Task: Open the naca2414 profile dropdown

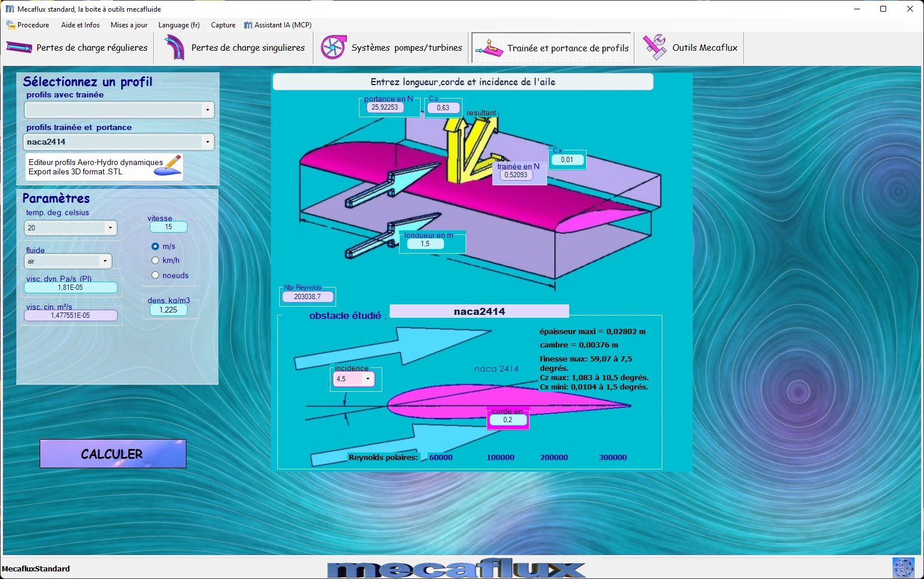Action: 207,142
